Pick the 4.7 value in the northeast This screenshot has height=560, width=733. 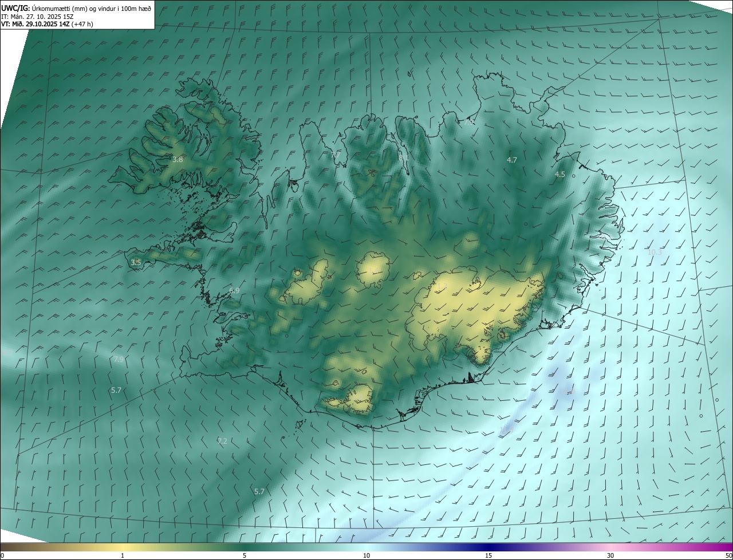tap(512, 160)
